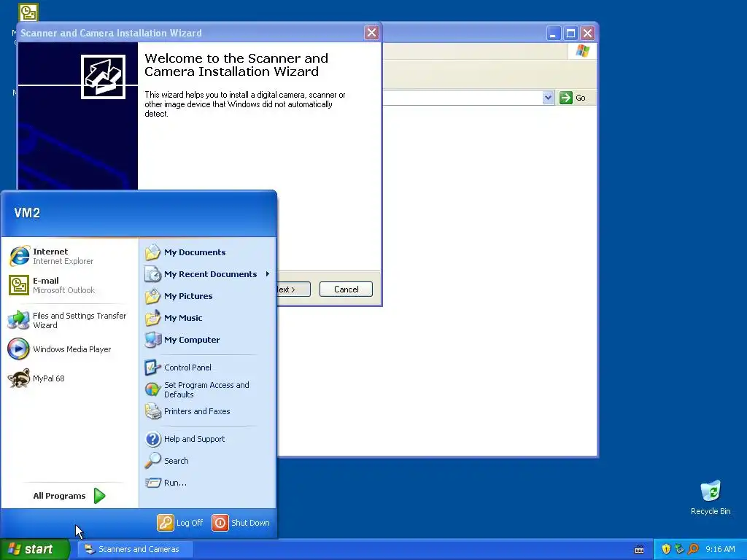Maximize the Scanners and Cameras window
This screenshot has width=747, height=560.
[x=570, y=34]
